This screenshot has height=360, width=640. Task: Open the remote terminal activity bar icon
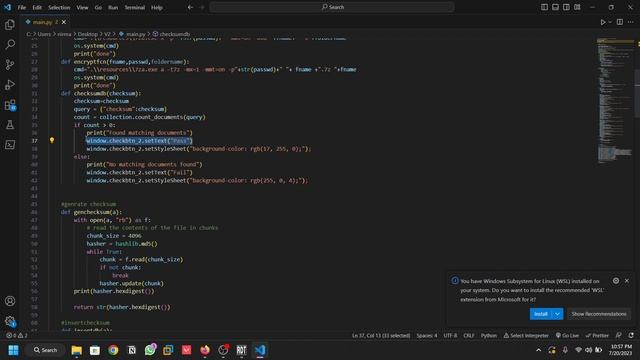(10, 144)
